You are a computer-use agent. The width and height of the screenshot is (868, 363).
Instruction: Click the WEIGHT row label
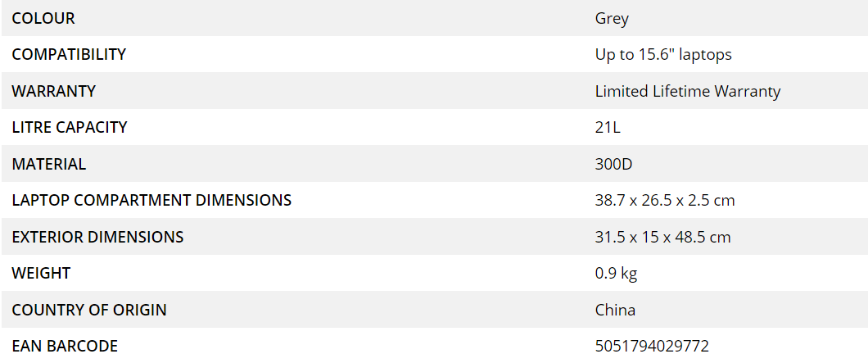(41, 273)
